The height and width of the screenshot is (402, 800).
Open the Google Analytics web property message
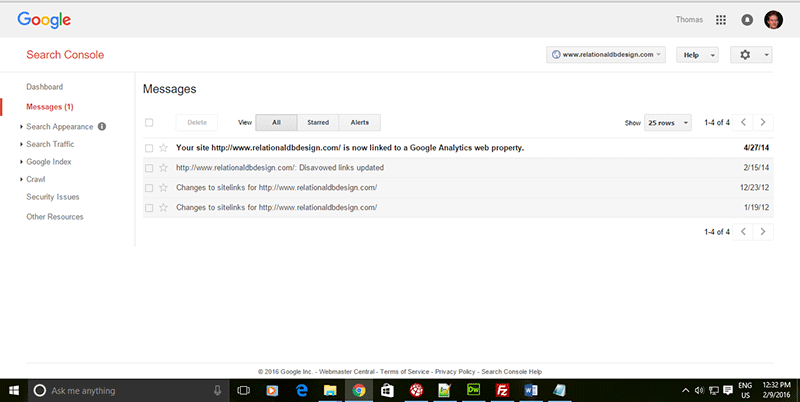350,148
